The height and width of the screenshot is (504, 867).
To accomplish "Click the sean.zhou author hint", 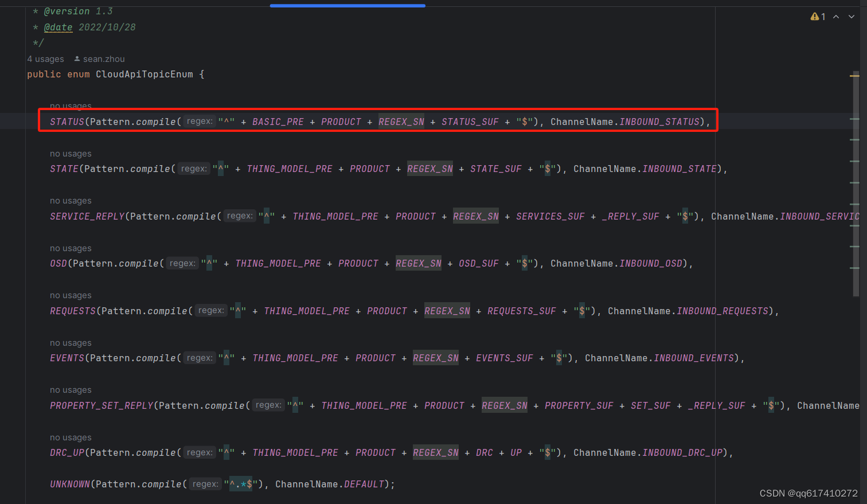I will [x=104, y=59].
